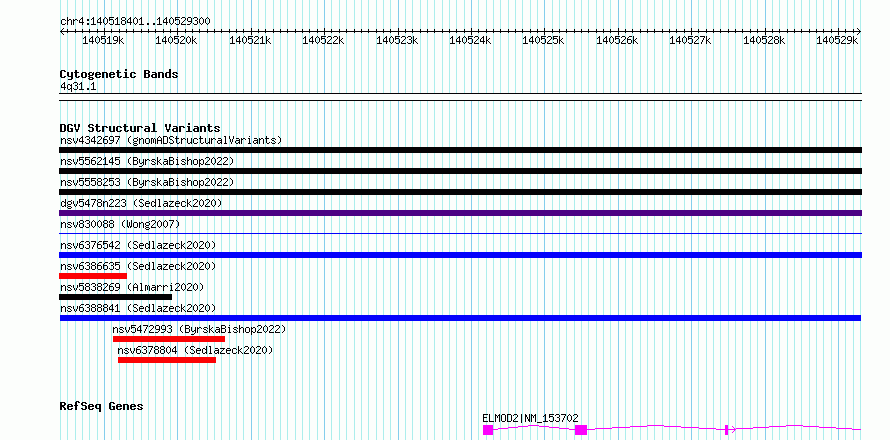The width and height of the screenshot is (890, 440).
Task: Click the second magenta ELMOD2 exon box
Action: [581, 430]
